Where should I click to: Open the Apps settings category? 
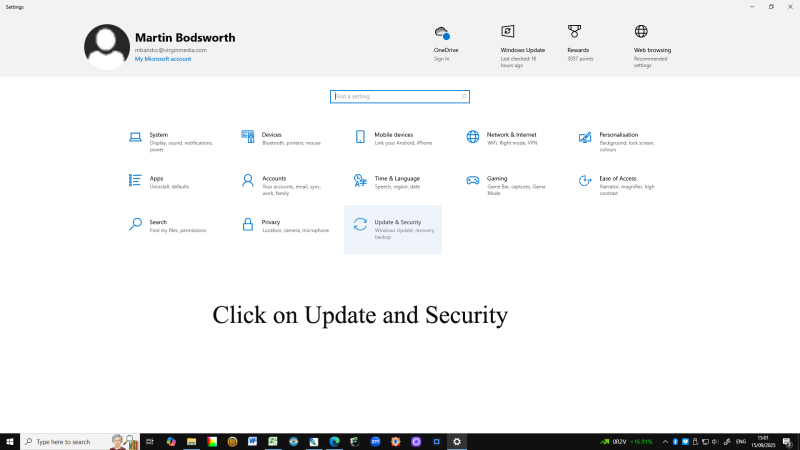click(x=156, y=179)
